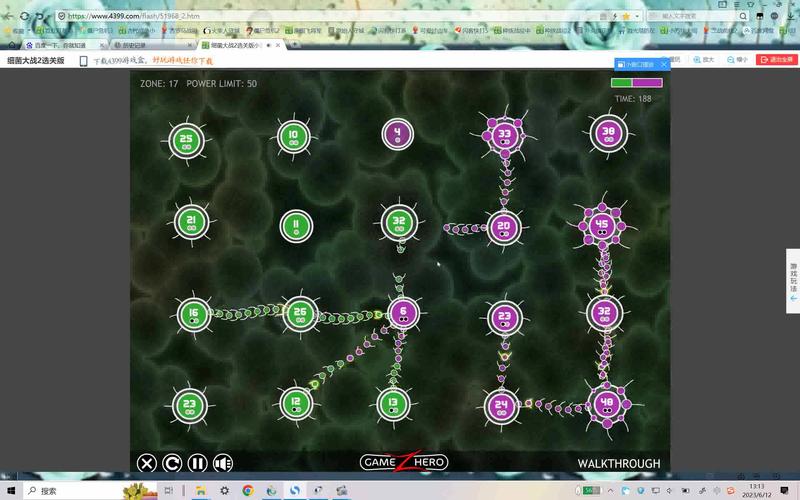Restart the level with the circular arrow
Screen dimensions: 800x500
[x=172, y=463]
